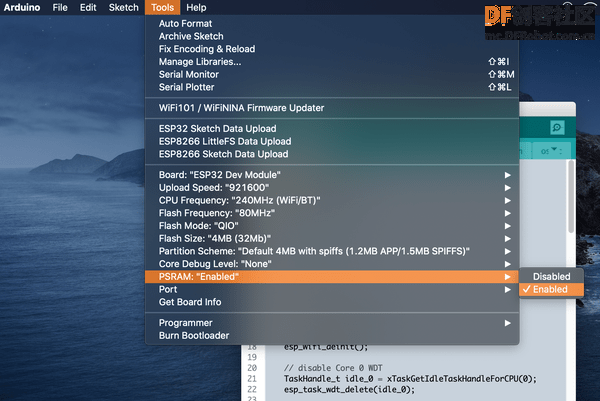Screen dimensions: 600x401
Task: Open the tab options dropdown arrow in editor
Action: [554, 149]
